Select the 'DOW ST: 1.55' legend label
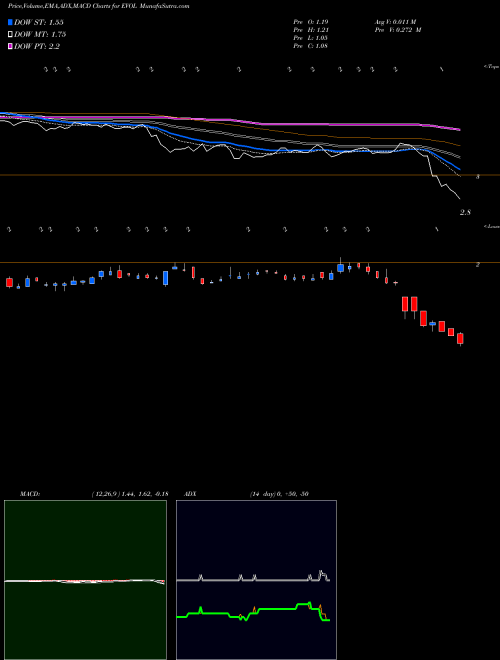Viewport: 500px width, 660px height. (x=39, y=22)
